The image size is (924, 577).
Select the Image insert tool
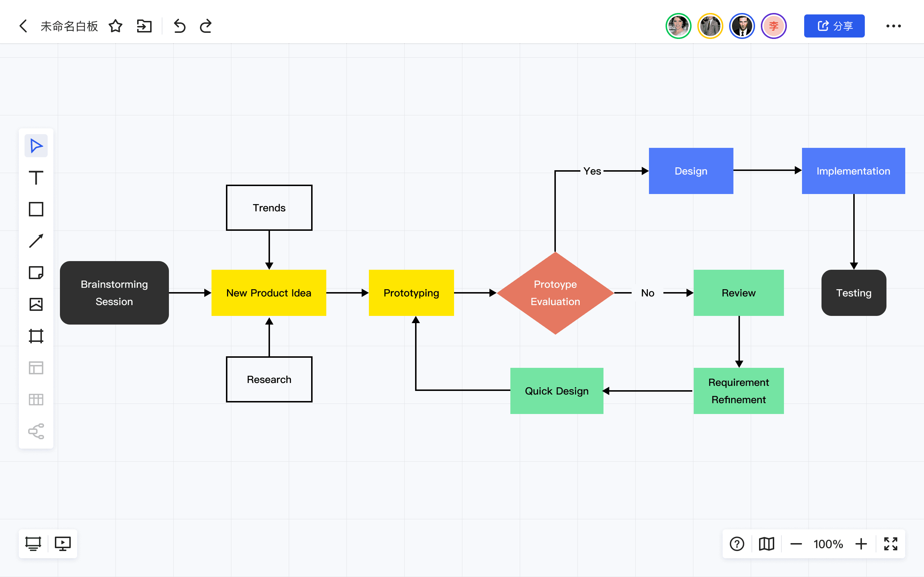click(x=36, y=304)
